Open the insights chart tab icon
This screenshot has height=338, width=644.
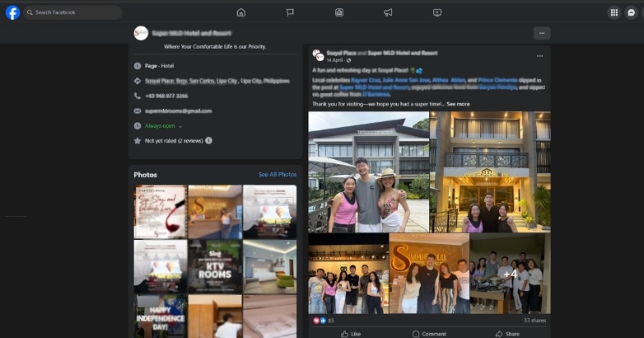(x=338, y=12)
